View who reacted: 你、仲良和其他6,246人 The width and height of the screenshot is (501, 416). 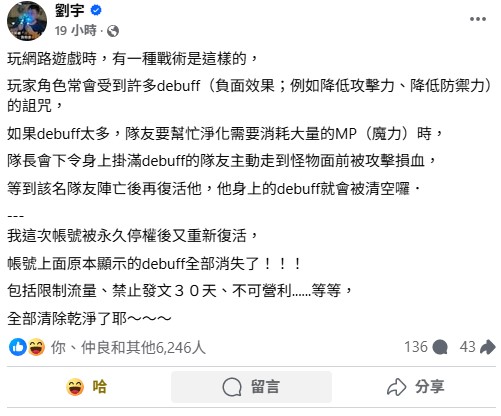pyautogui.click(x=128, y=348)
